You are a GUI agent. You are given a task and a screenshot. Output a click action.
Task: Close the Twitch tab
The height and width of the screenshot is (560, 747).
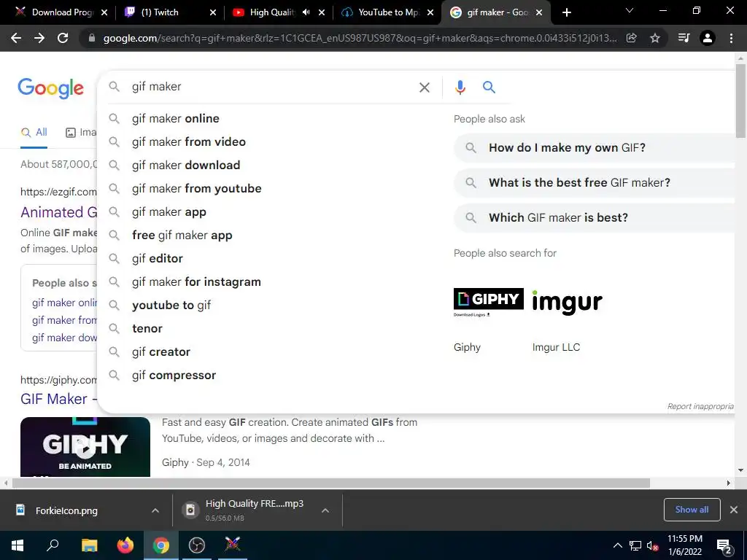click(213, 12)
